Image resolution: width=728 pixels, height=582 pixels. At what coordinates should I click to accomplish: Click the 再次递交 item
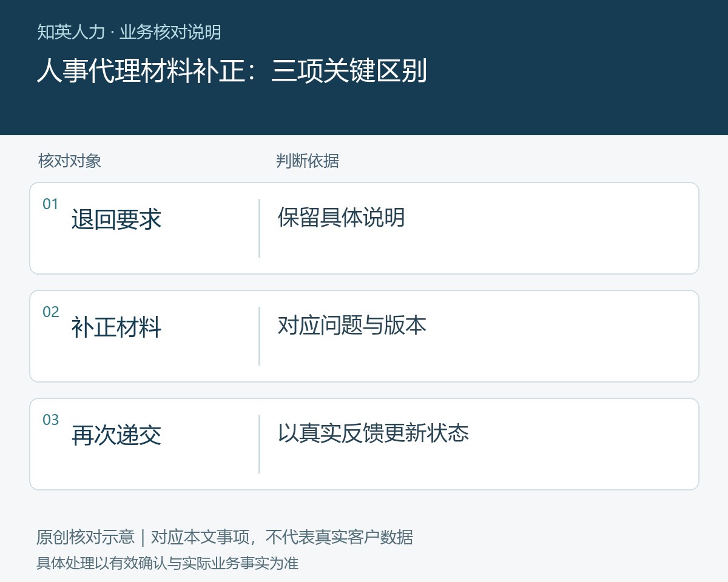click(116, 435)
